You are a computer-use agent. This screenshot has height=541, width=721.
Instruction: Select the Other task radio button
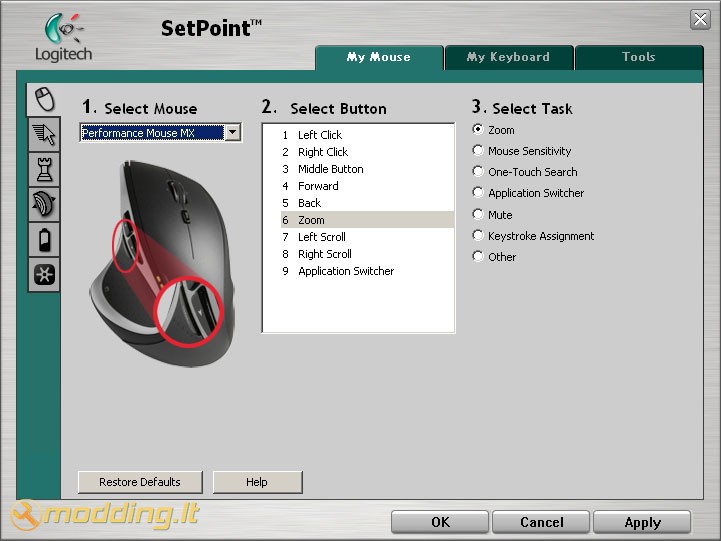coord(478,256)
